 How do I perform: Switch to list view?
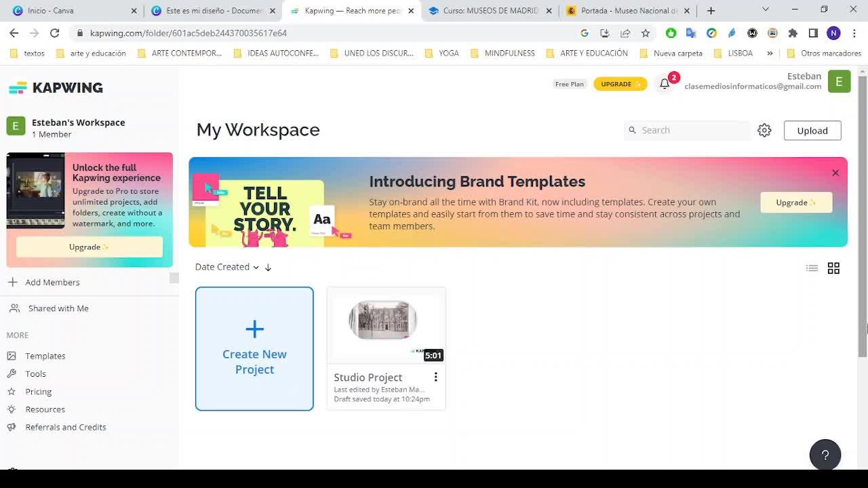pyautogui.click(x=812, y=268)
